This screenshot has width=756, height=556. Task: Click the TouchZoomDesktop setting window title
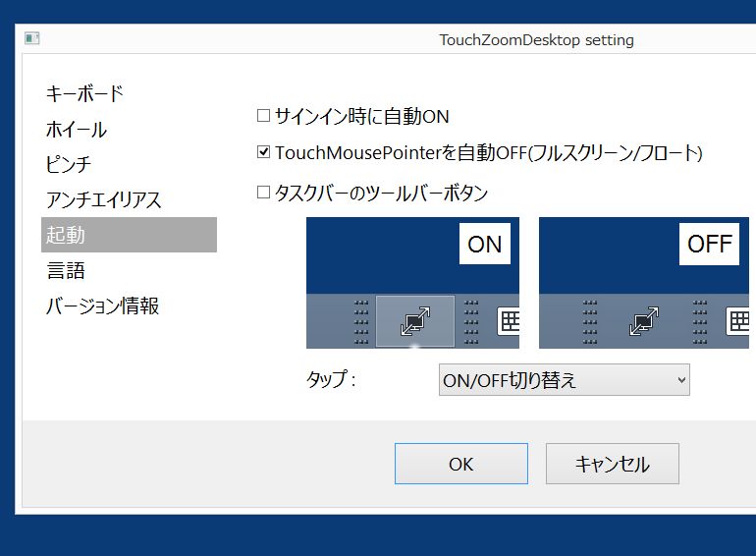pyautogui.click(x=536, y=40)
